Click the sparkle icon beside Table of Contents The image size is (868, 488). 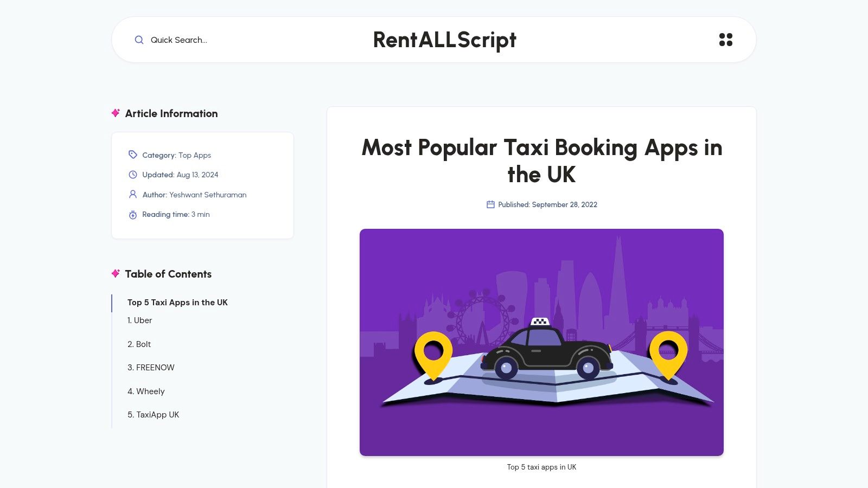point(116,273)
